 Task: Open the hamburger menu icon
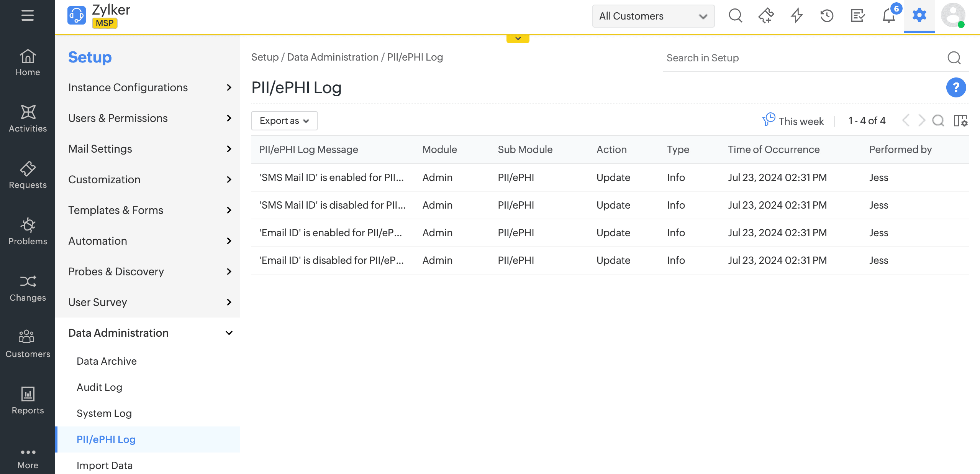click(28, 15)
